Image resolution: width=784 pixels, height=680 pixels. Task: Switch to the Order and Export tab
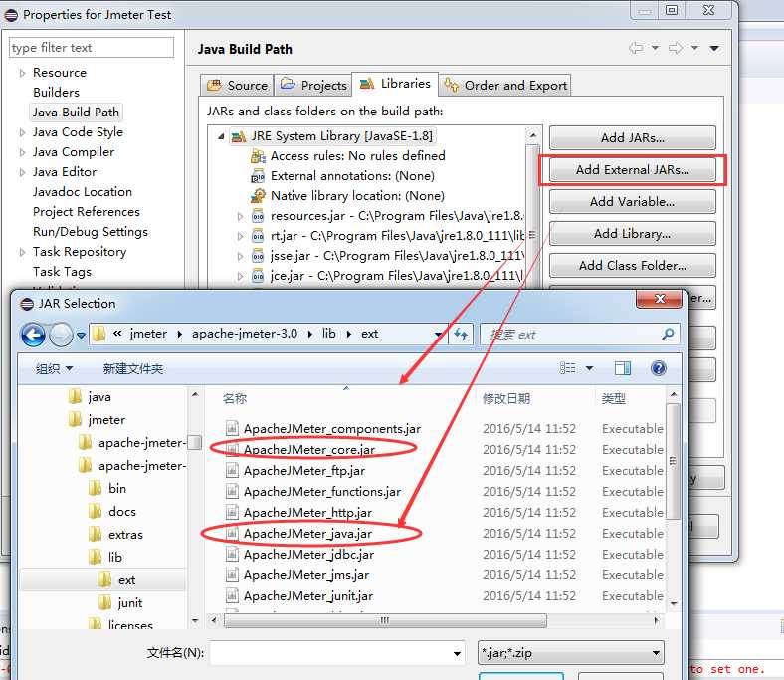pyautogui.click(x=505, y=85)
